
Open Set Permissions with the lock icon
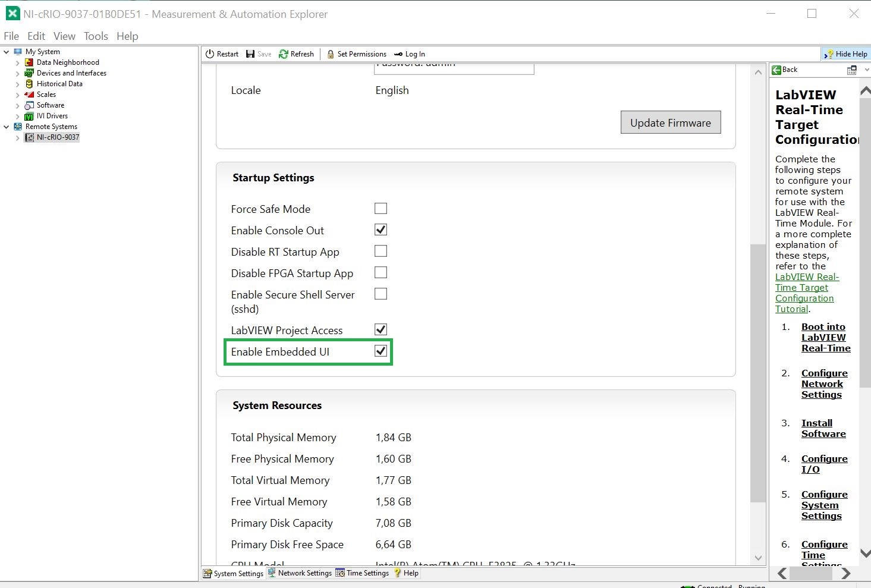tap(331, 54)
